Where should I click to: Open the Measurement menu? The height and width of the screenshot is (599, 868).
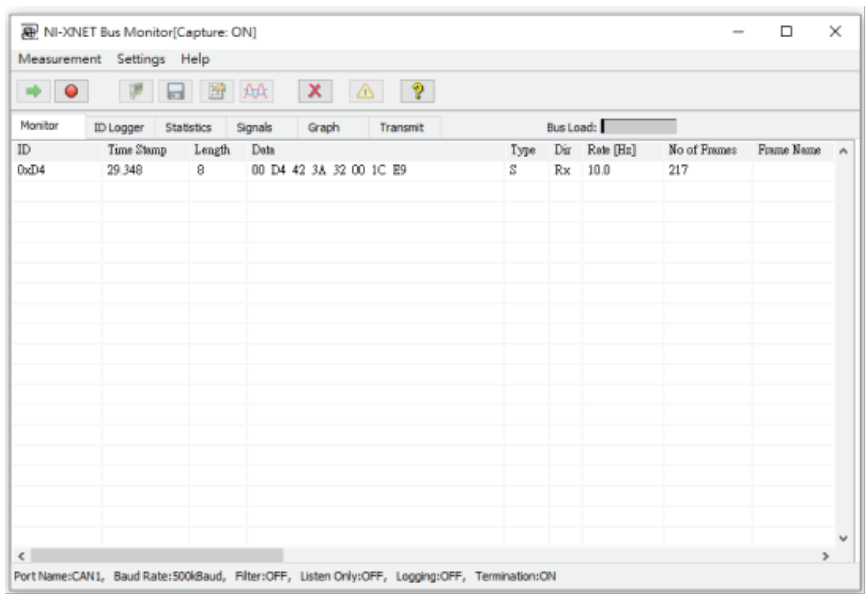click(x=60, y=59)
